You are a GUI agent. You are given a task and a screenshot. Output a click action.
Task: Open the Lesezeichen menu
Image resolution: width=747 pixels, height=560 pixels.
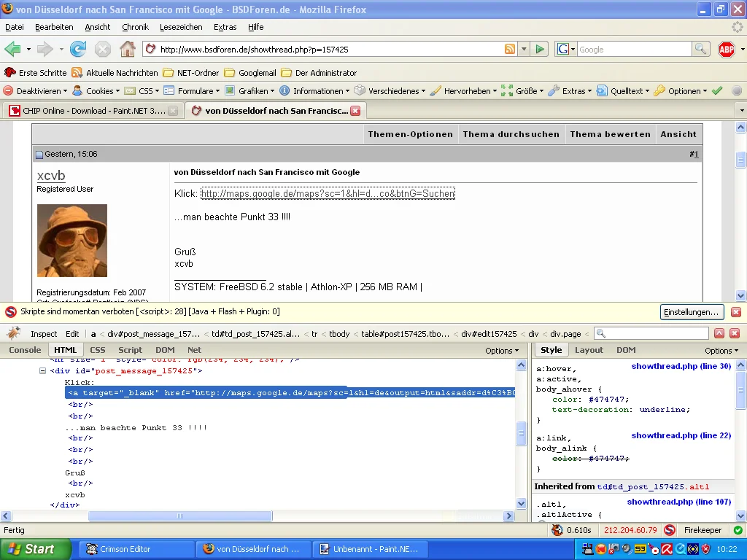[x=181, y=27]
